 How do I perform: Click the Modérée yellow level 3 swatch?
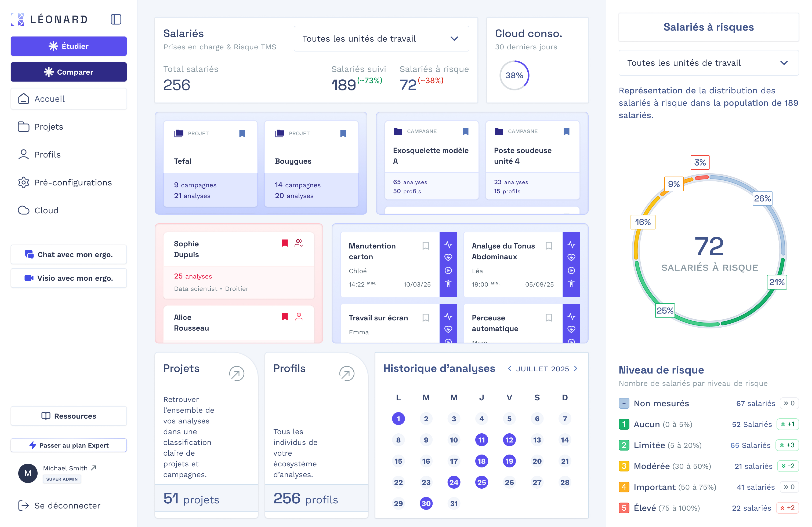point(624,466)
